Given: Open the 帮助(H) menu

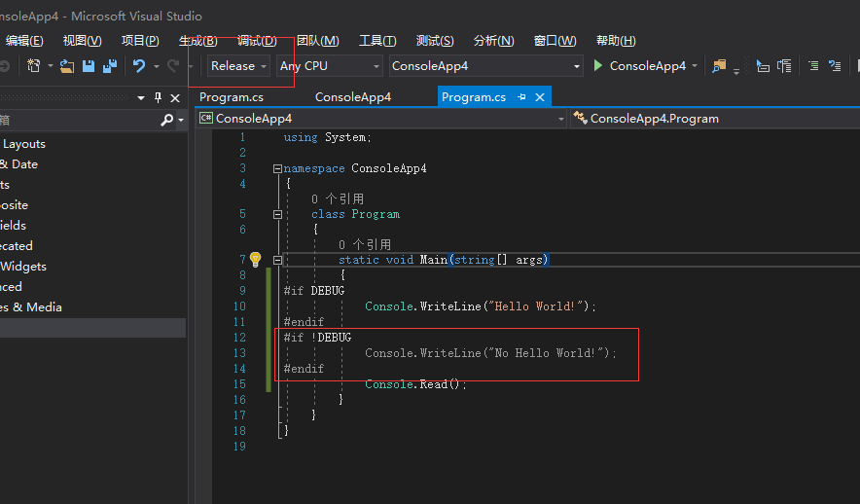Looking at the screenshot, I should [x=616, y=41].
